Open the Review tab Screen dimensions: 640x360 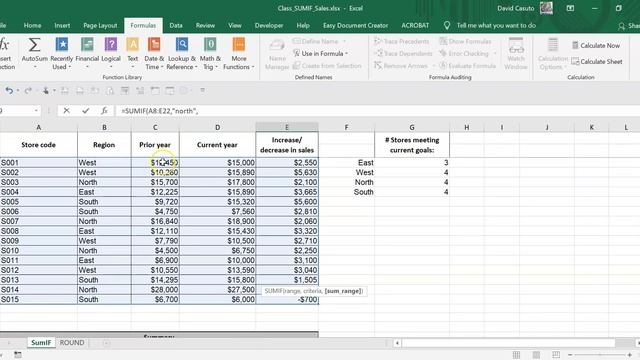point(205,25)
